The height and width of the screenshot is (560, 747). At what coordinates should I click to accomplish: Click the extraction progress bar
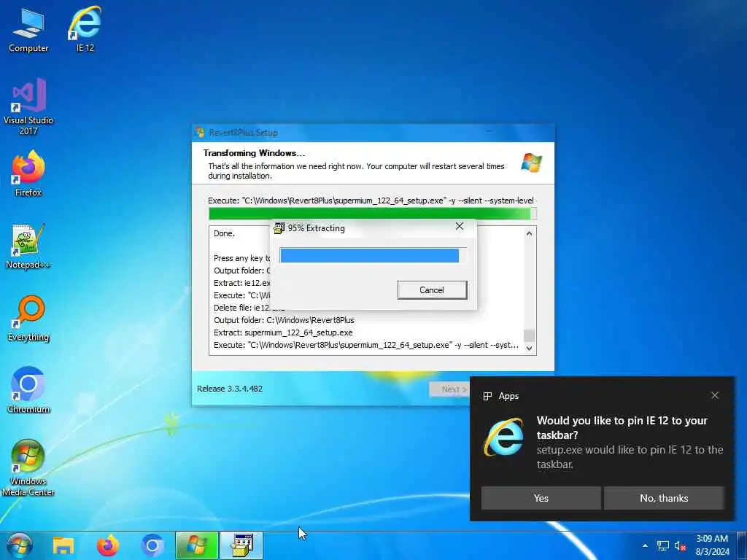373,255
